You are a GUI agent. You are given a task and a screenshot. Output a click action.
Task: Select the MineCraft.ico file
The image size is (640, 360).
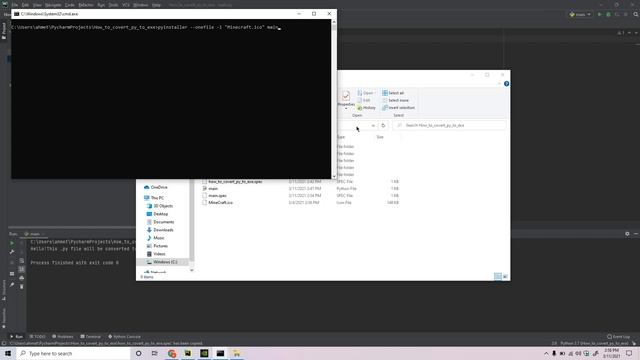pyautogui.click(x=220, y=202)
